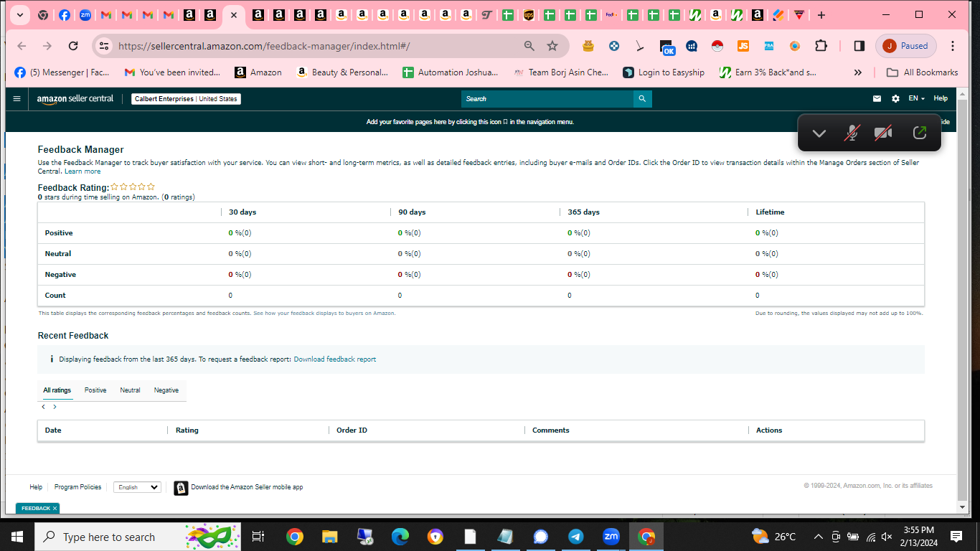
Task: Open the Messenger bookmark in bookmarks bar
Action: (x=62, y=72)
